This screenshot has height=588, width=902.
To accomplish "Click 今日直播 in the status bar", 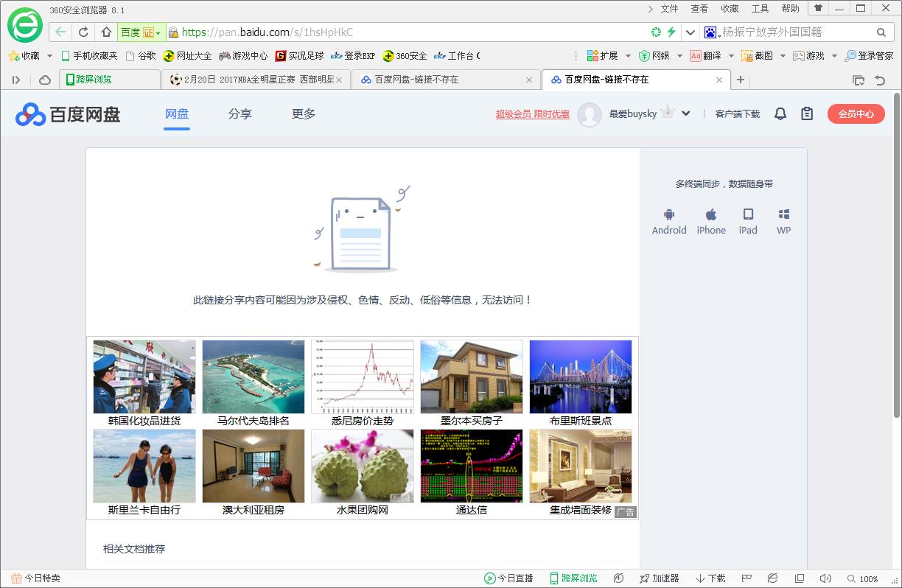I will [x=508, y=578].
